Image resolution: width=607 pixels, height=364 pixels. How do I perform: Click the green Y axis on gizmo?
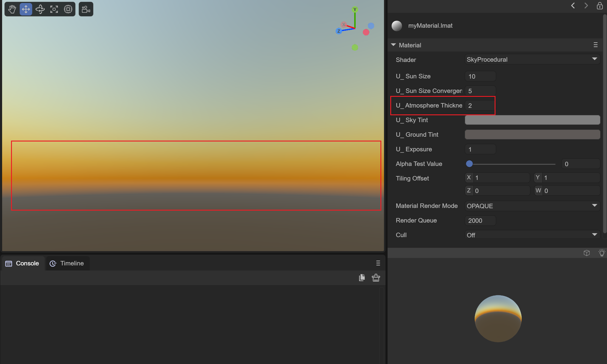click(355, 10)
